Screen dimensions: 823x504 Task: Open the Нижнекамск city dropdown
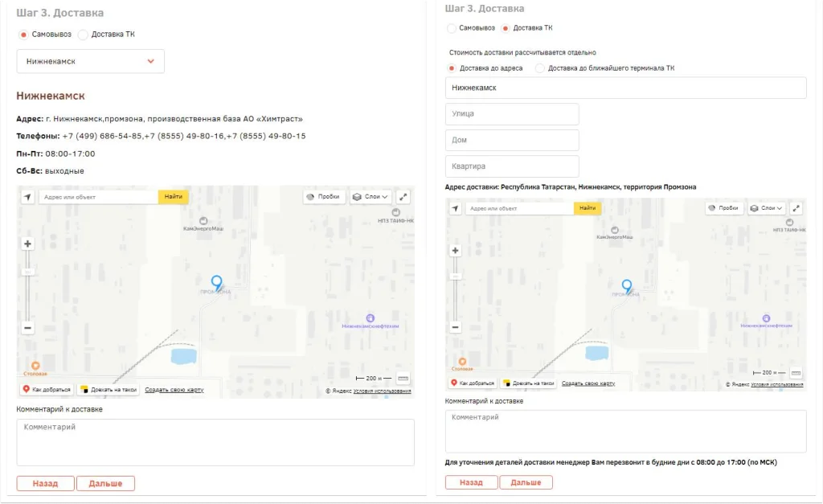(x=90, y=61)
